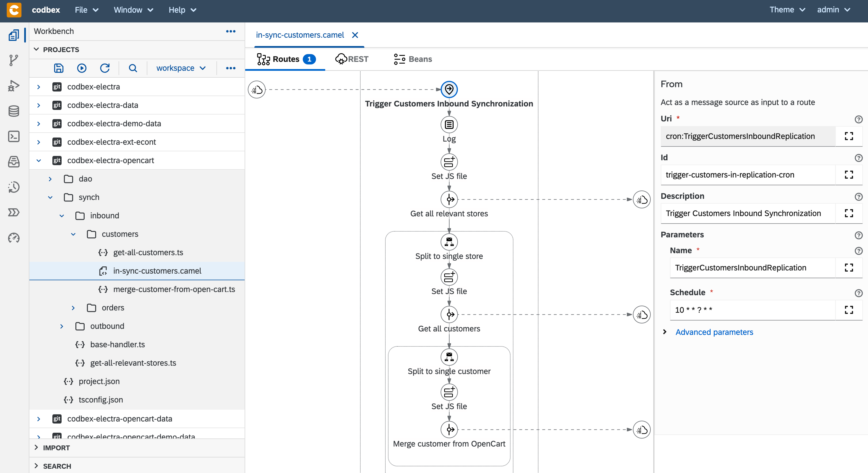Open the Debugger perspective icon
Image resolution: width=868 pixels, height=473 pixels.
(x=14, y=85)
